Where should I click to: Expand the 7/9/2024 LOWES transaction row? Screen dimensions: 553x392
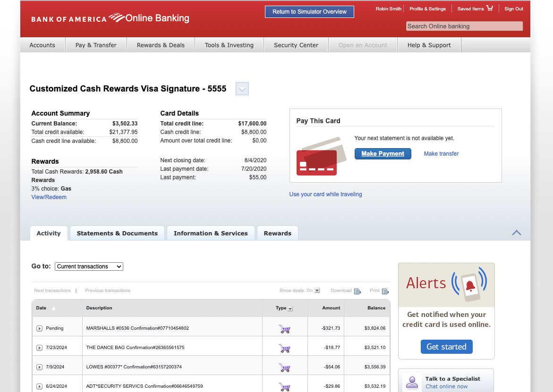[40, 367]
